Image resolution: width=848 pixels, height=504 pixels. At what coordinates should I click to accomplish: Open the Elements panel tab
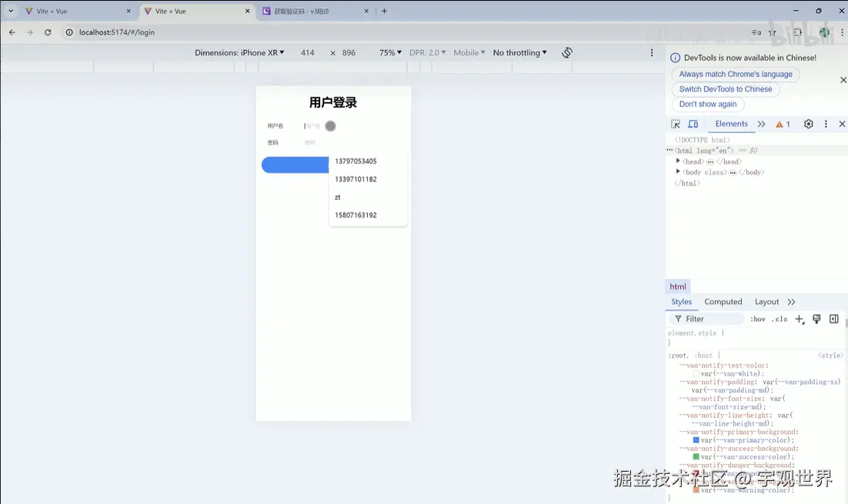(731, 124)
